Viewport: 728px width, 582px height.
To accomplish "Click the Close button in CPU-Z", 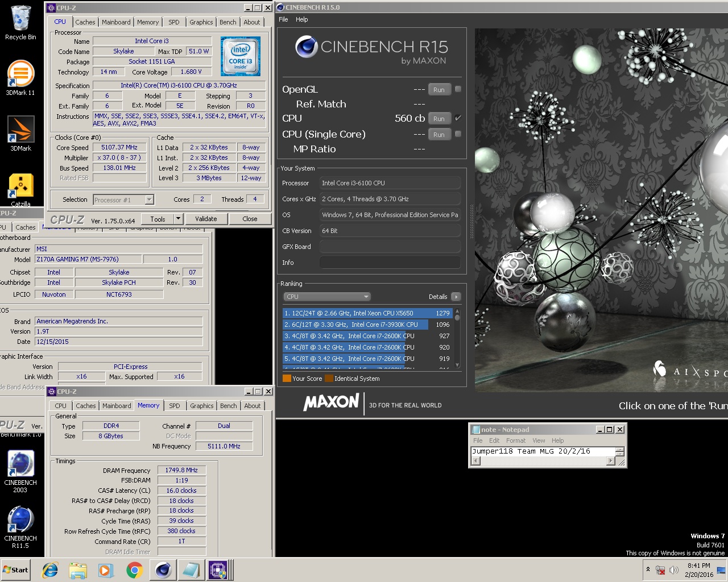I will point(250,219).
